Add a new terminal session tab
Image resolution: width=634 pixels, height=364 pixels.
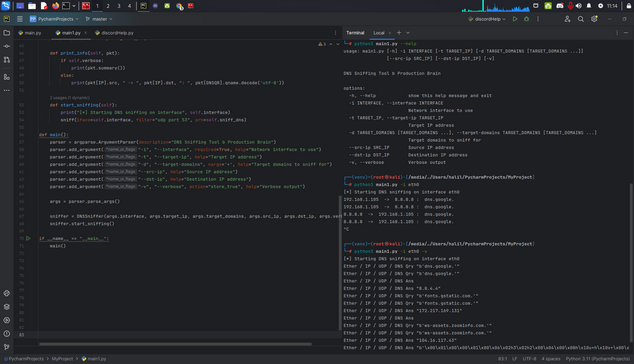pos(399,33)
